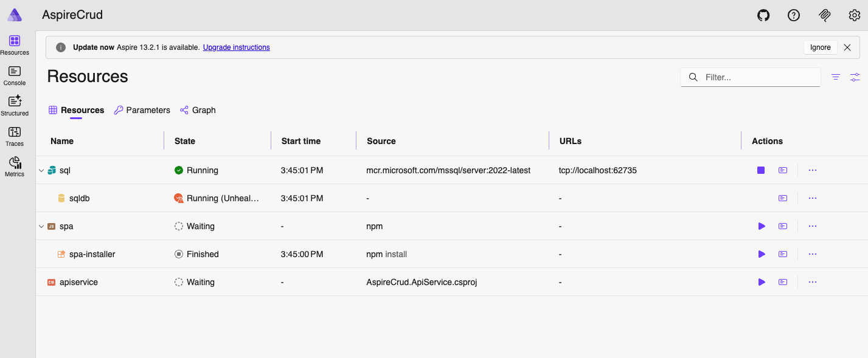Open the view options menu
The height and width of the screenshot is (358, 868).
(x=855, y=77)
